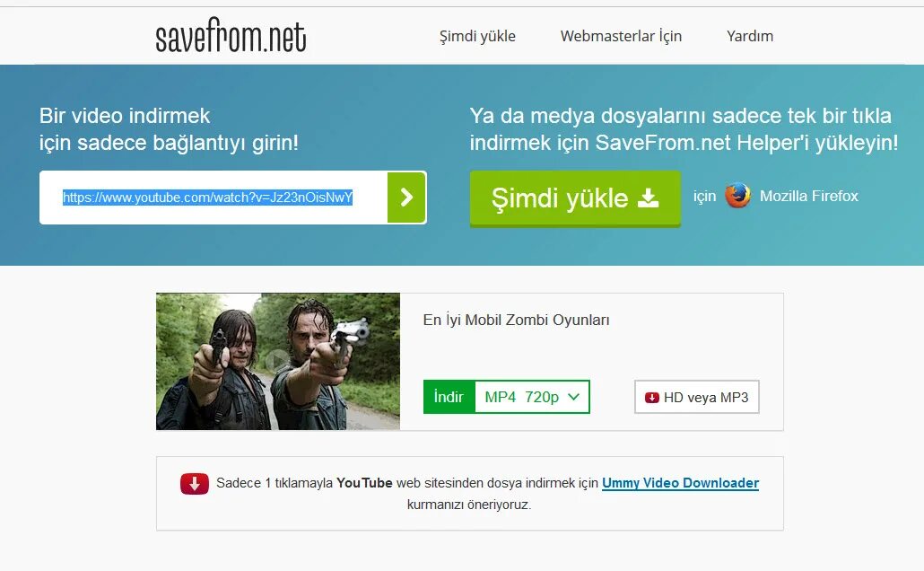This screenshot has height=571, width=924.
Task: Expand the MP4 720p format dropdown
Action: (532, 397)
